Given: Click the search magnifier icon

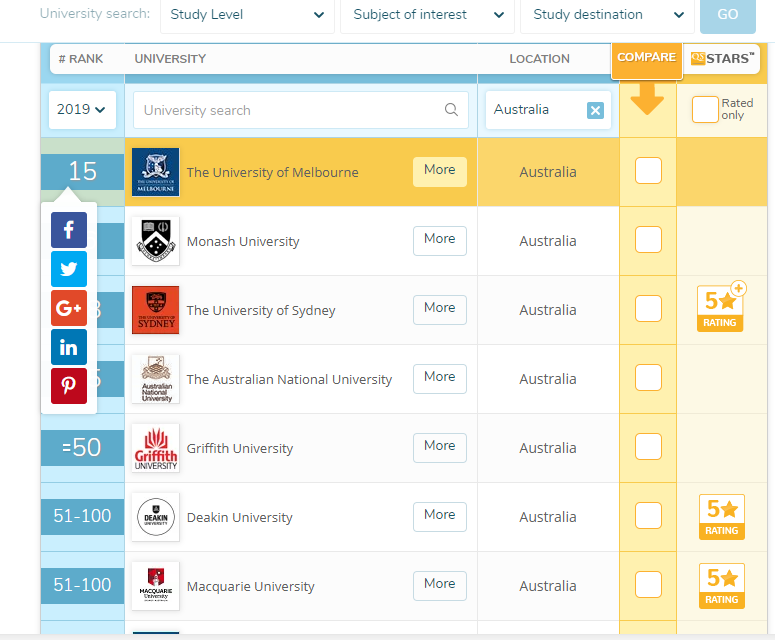Looking at the screenshot, I should (451, 109).
